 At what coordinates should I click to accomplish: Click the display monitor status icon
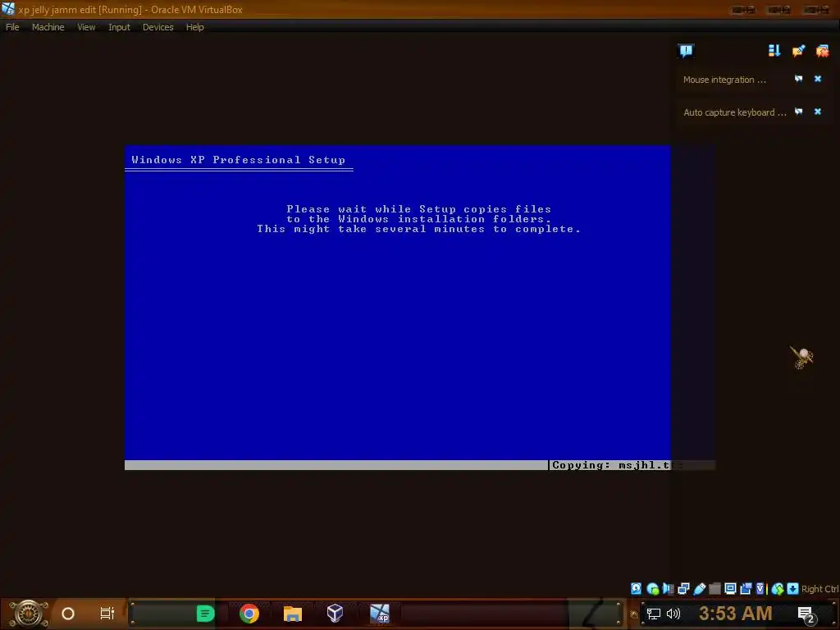tap(730, 589)
